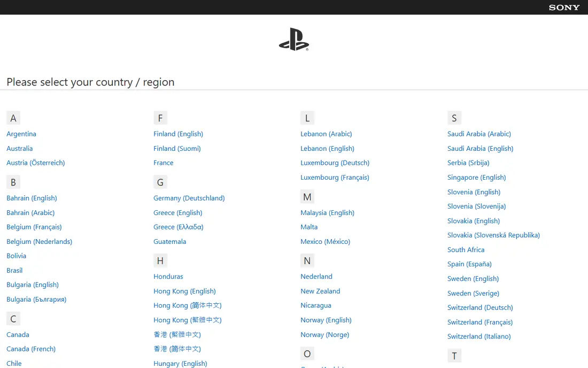Open Nicaragua region link

(316, 305)
